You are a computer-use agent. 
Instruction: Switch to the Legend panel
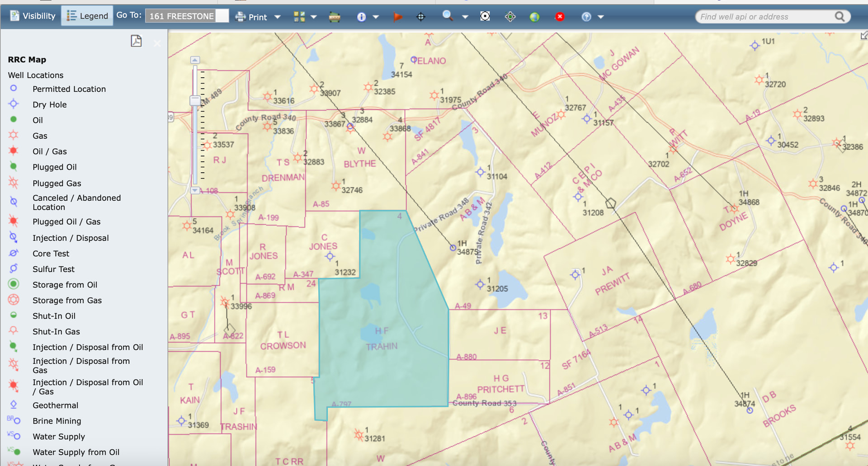click(x=87, y=16)
